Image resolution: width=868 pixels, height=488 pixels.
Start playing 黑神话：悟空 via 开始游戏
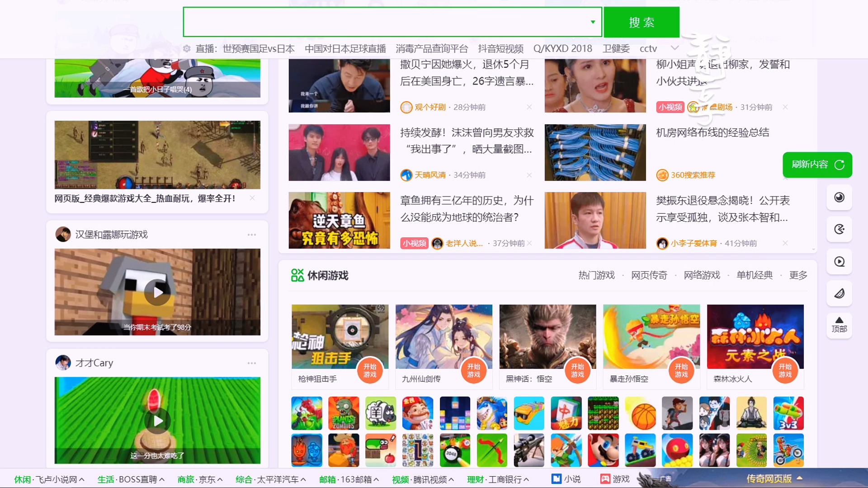click(x=577, y=371)
